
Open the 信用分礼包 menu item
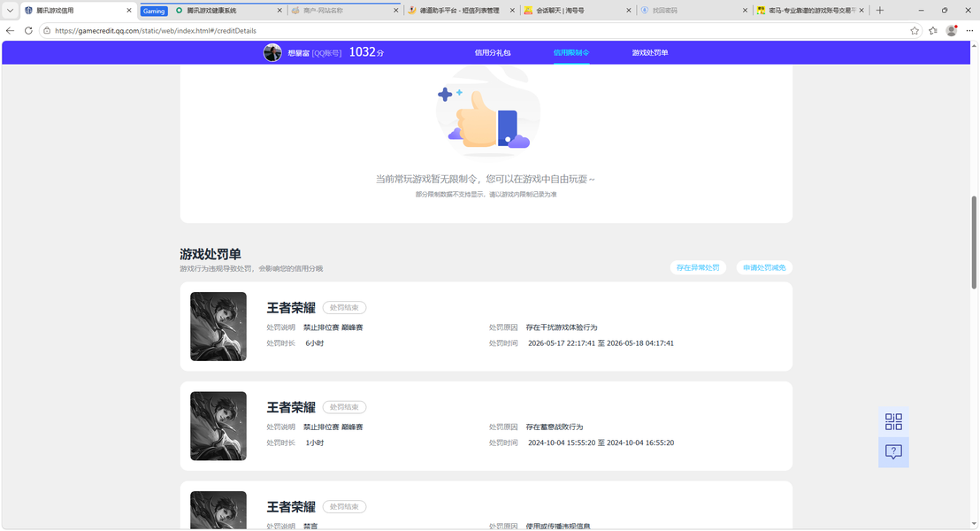pyautogui.click(x=493, y=52)
